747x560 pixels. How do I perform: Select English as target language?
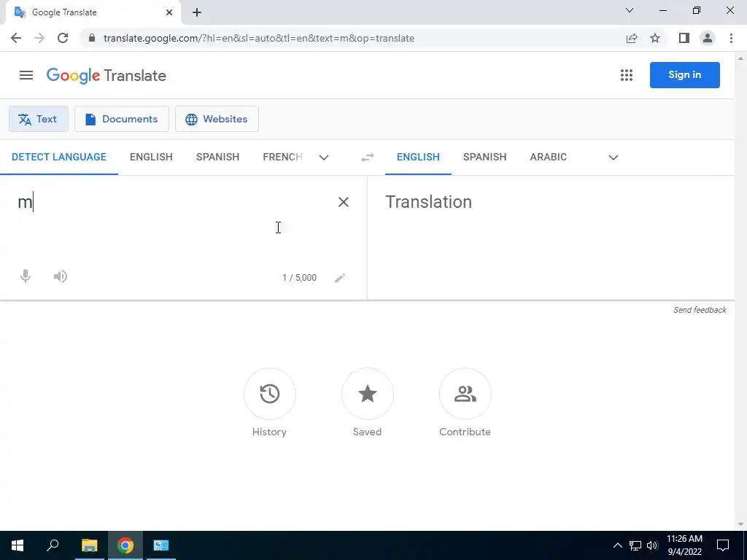pos(418,157)
